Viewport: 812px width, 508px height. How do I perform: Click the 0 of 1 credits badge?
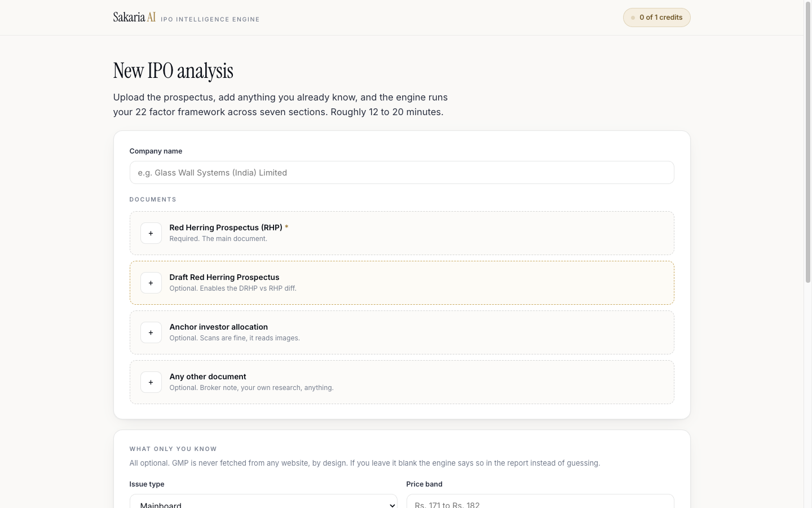click(656, 17)
